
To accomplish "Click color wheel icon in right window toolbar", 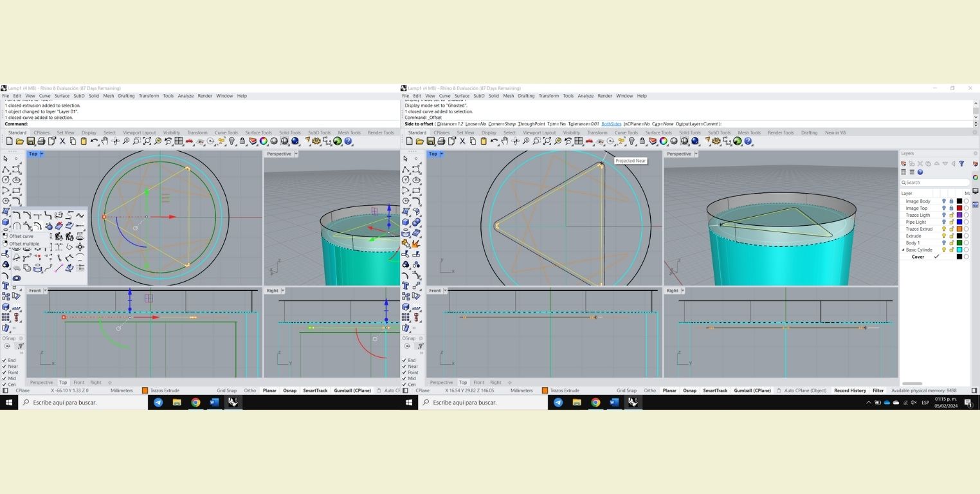I will [663, 141].
